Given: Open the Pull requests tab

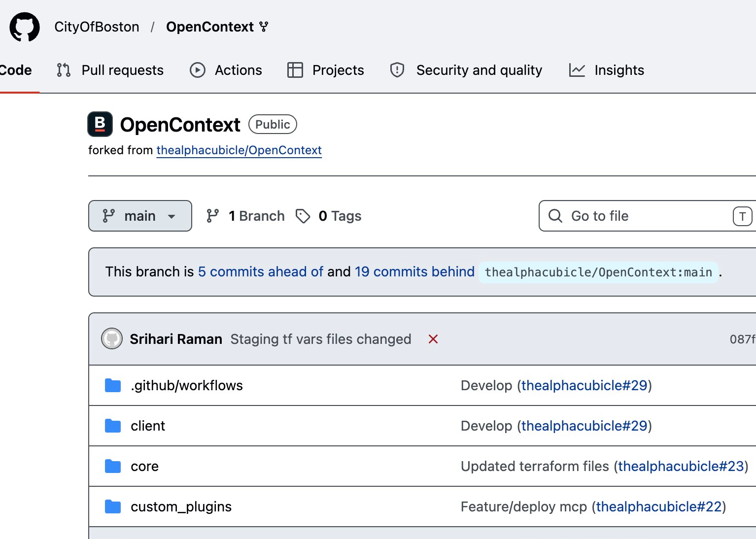Looking at the screenshot, I should point(110,70).
